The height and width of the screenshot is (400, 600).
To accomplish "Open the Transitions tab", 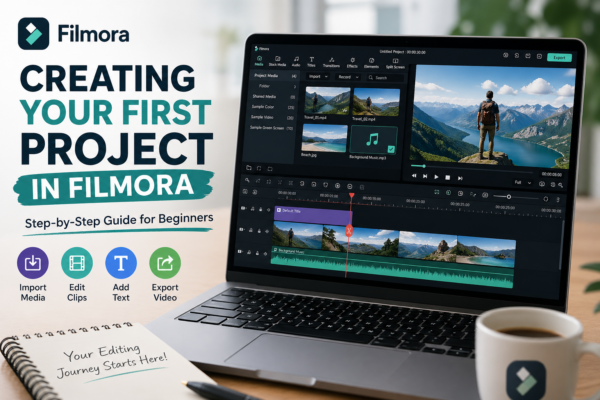I will (331, 62).
